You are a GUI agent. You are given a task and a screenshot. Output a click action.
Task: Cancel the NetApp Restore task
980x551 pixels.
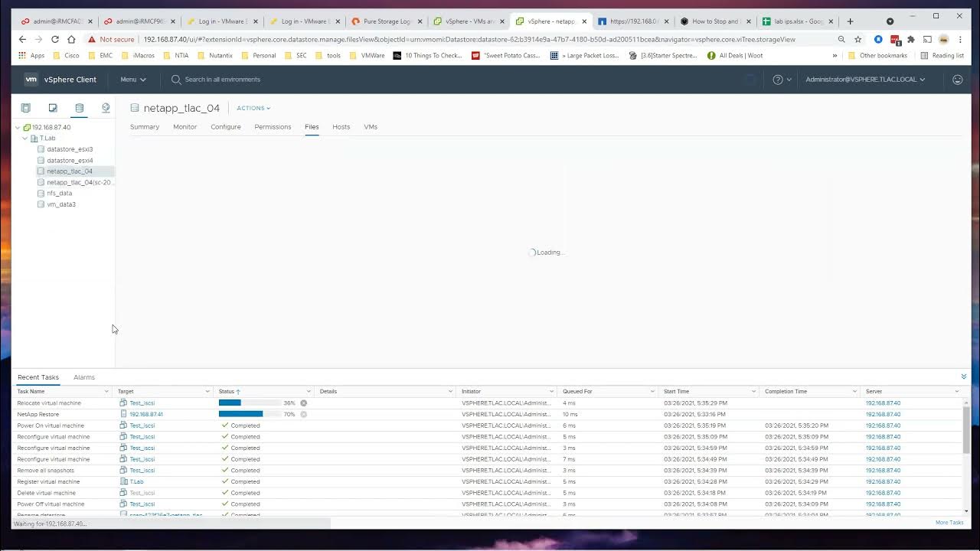(303, 414)
